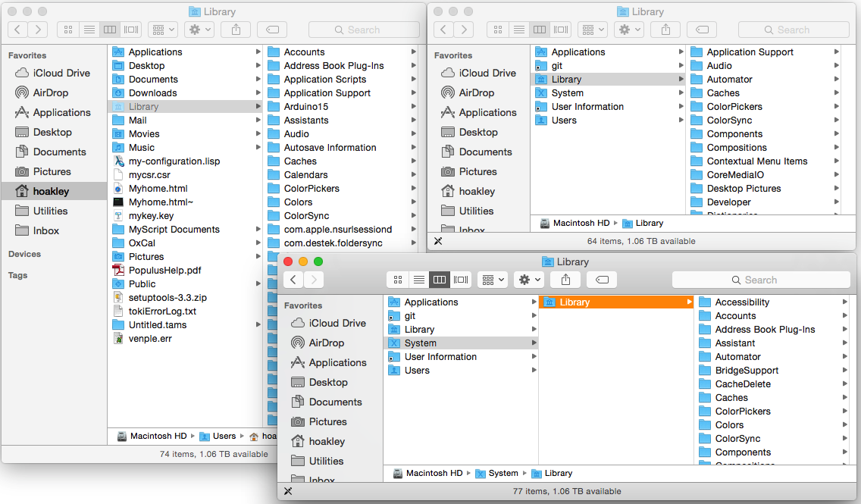Click System in the front window path bar
The width and height of the screenshot is (861, 504).
[x=503, y=473]
